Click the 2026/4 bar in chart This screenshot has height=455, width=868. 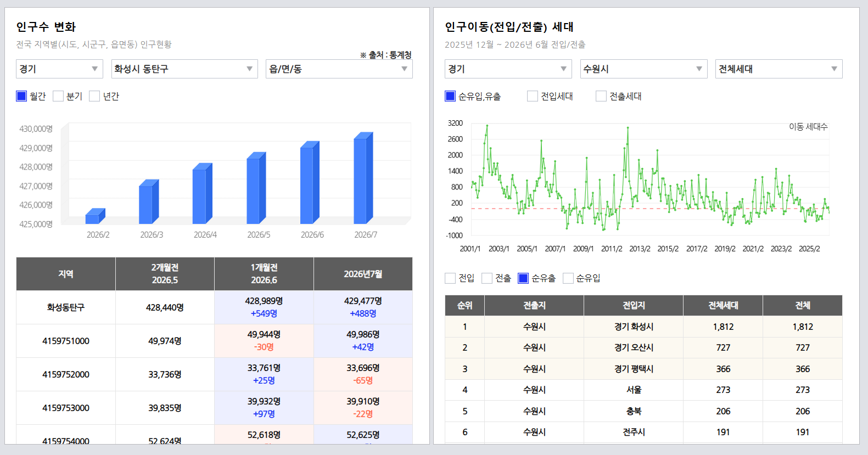[x=202, y=194]
